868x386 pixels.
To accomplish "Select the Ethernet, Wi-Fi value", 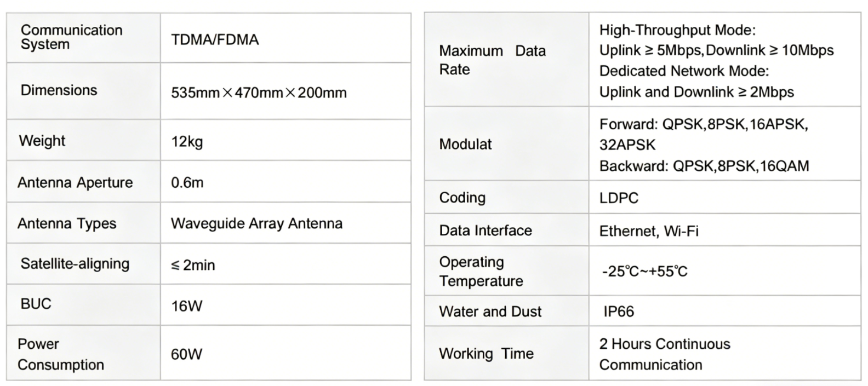I will [x=649, y=231].
